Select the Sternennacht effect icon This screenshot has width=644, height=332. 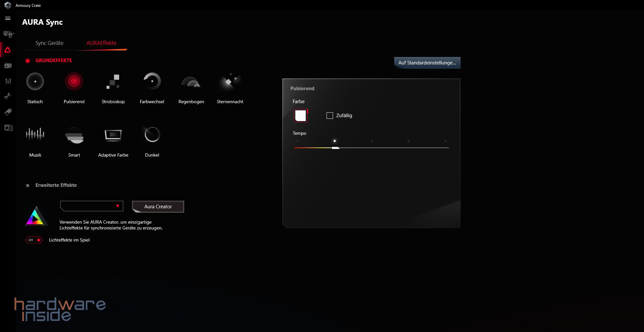pyautogui.click(x=230, y=81)
